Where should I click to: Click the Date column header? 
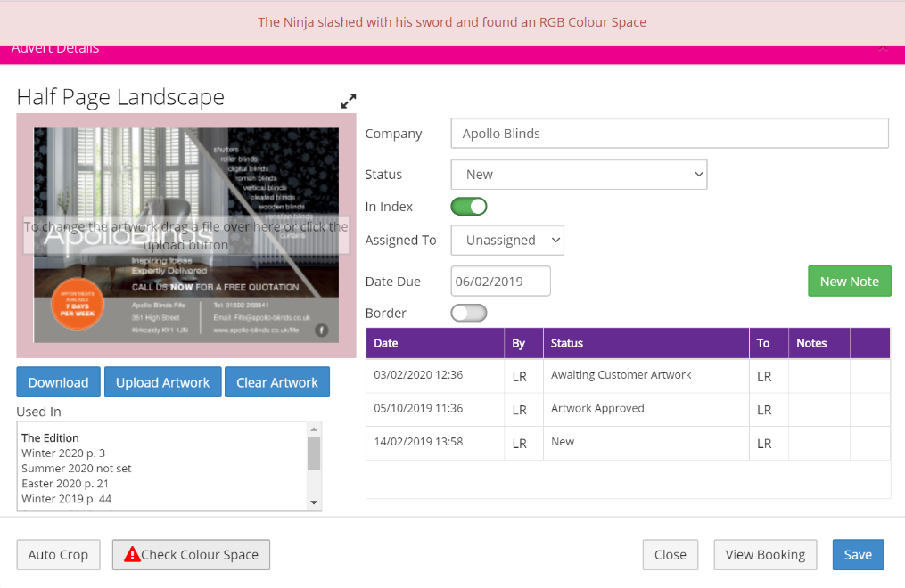435,343
